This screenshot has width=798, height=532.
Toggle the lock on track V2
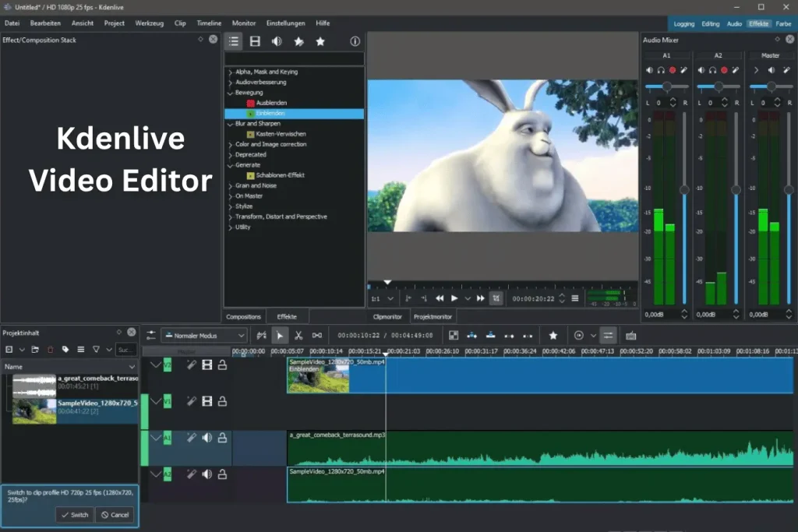click(x=222, y=365)
